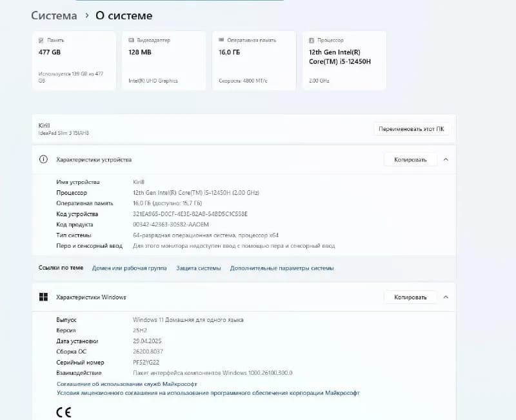Image resolution: width=516 pixels, height=420 pixels.
Task: Copy the Характеристики устройства specs
Action: coord(410,159)
